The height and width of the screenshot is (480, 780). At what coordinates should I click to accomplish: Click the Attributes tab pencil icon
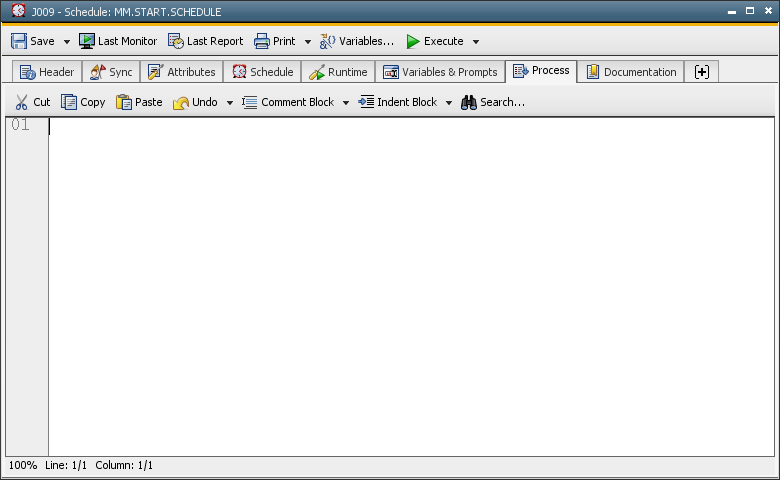click(x=156, y=72)
